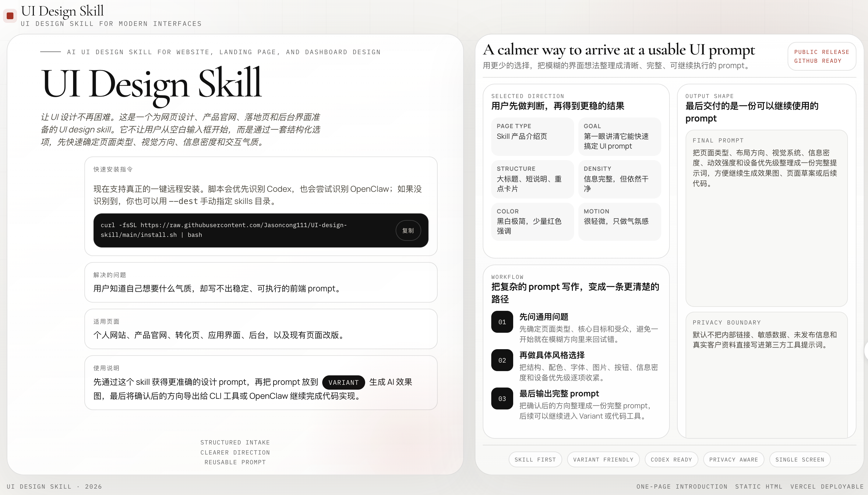Click the 复制 copy button
This screenshot has width=868, height=495.
coord(408,230)
